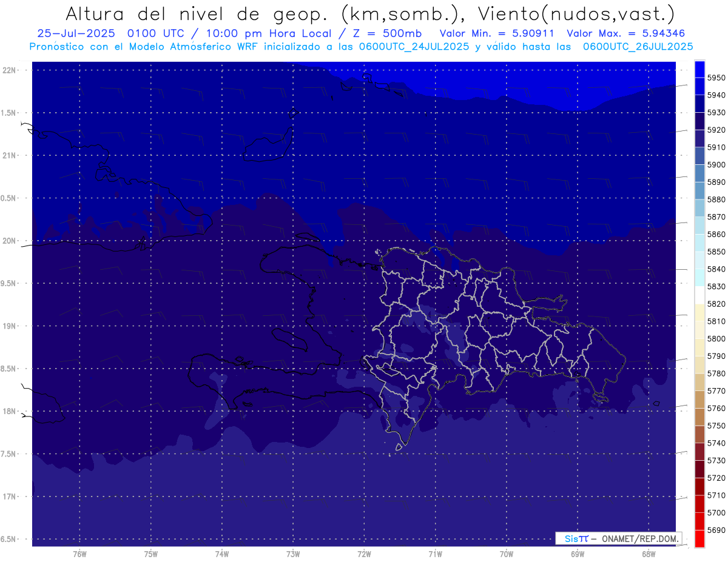This screenshot has height=562, width=728.
Task: Click the '68W' longitude axis label
Action: coord(649,554)
